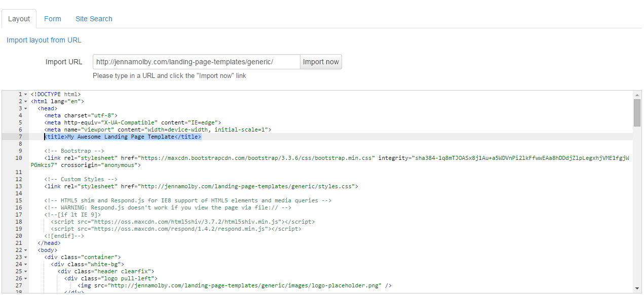Switch to the Layout tab
The width and height of the screenshot is (644, 295).
(19, 19)
